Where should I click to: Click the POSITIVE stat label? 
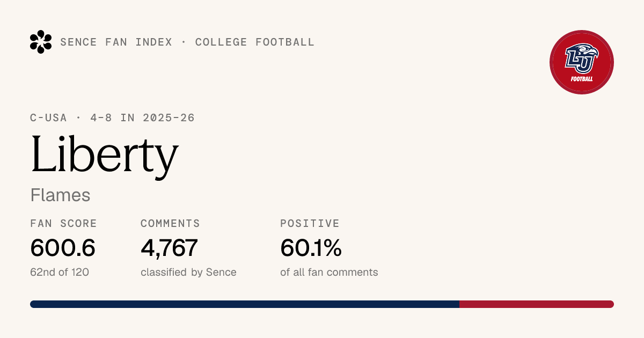pos(310,224)
